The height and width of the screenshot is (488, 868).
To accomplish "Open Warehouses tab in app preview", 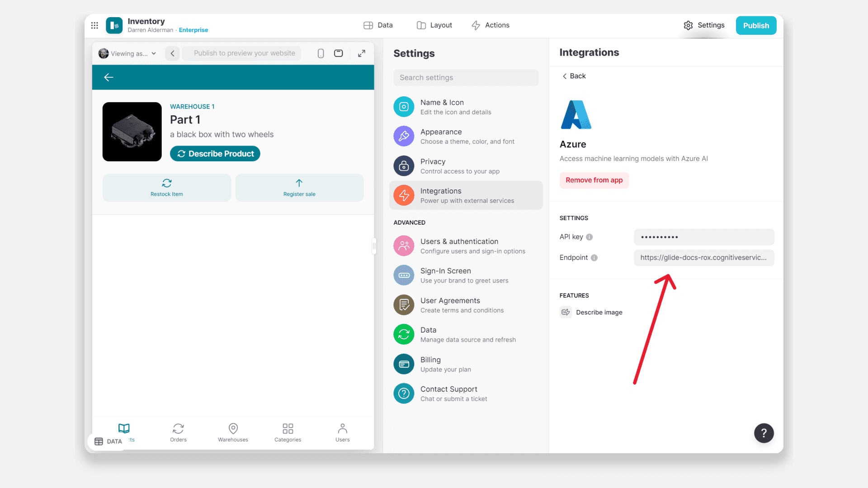I will tap(233, 432).
